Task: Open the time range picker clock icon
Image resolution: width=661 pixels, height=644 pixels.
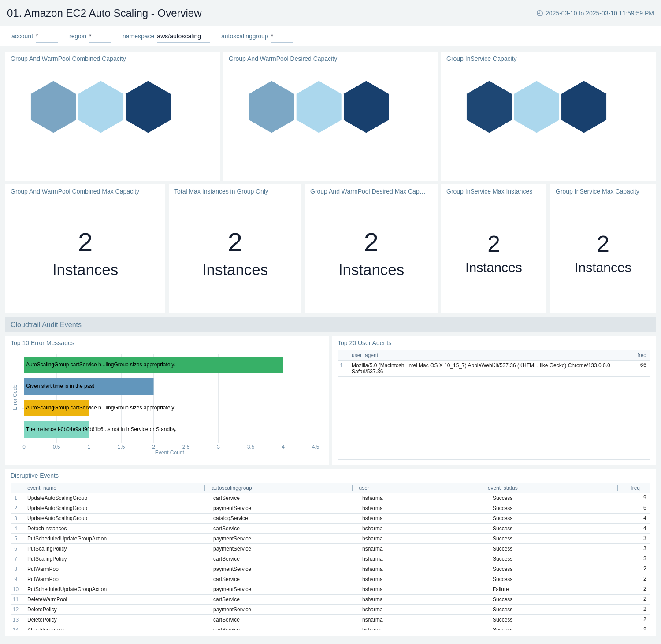Action: click(539, 13)
